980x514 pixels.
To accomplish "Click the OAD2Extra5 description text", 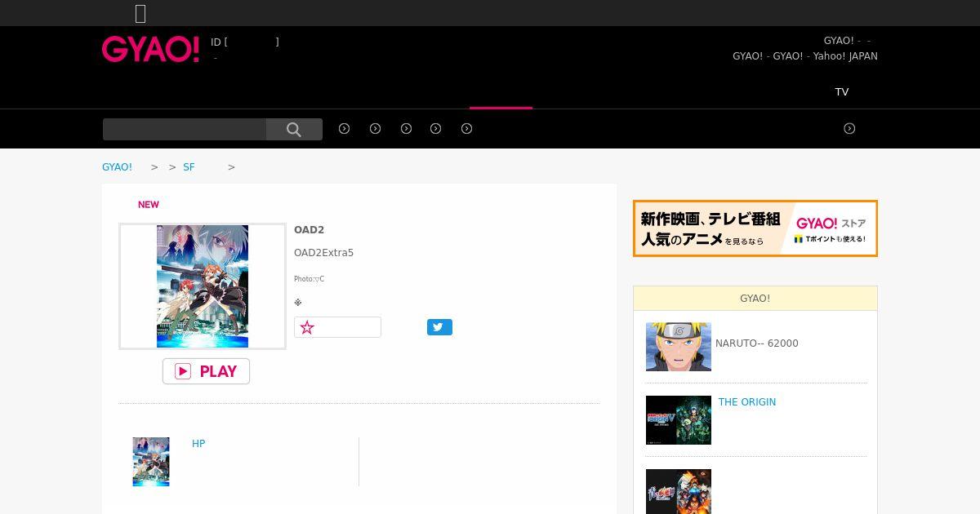I will click(x=323, y=253).
